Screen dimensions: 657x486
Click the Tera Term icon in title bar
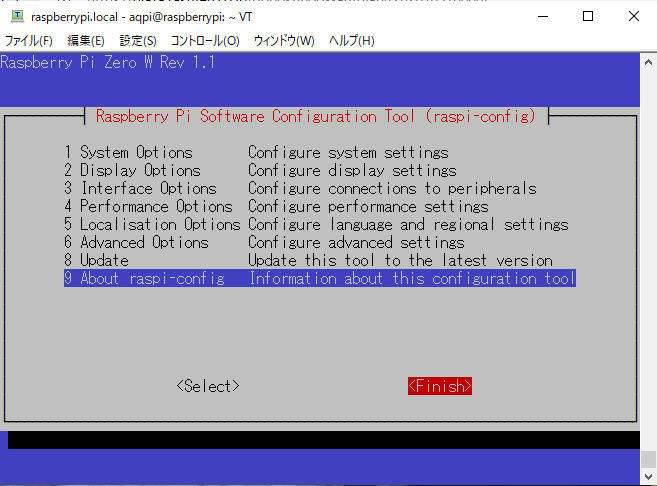(x=17, y=16)
